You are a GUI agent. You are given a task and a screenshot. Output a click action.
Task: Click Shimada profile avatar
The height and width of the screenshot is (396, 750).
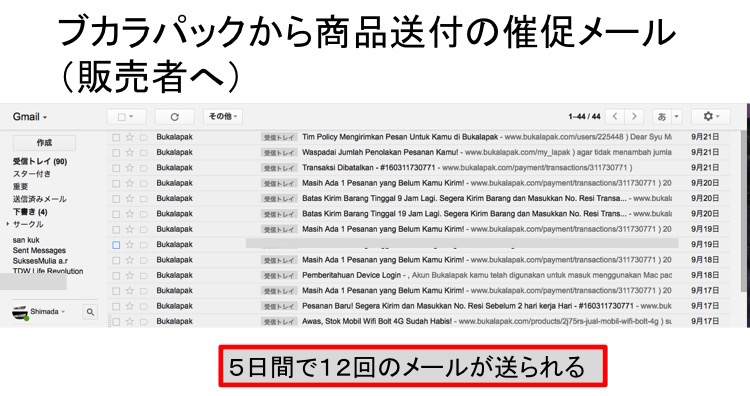click(20, 312)
